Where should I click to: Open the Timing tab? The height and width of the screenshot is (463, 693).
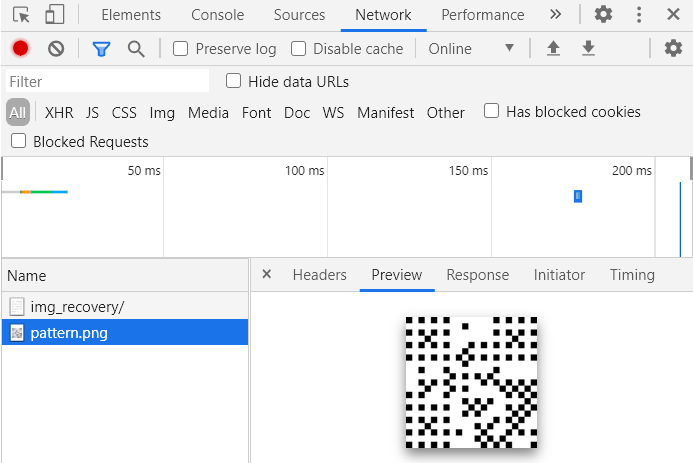(x=632, y=275)
